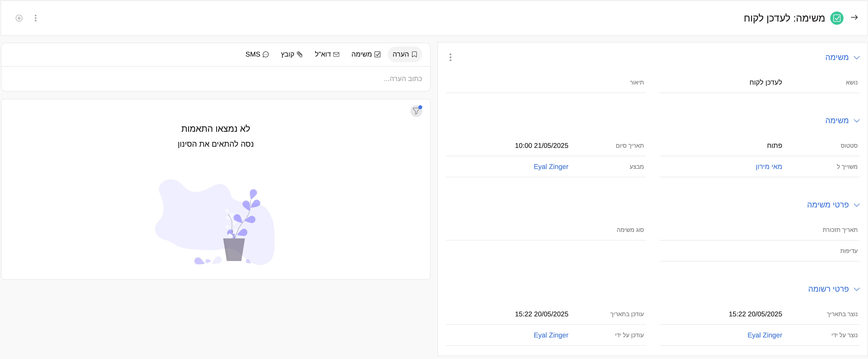Click the back arrow beside task title
Image resolution: width=868 pixels, height=359 pixels.
point(854,18)
